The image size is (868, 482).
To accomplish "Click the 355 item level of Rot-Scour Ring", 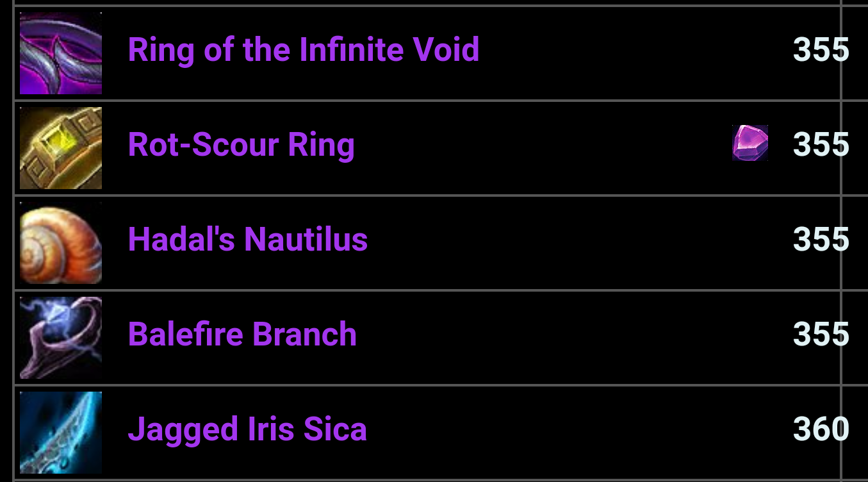I will (820, 144).
